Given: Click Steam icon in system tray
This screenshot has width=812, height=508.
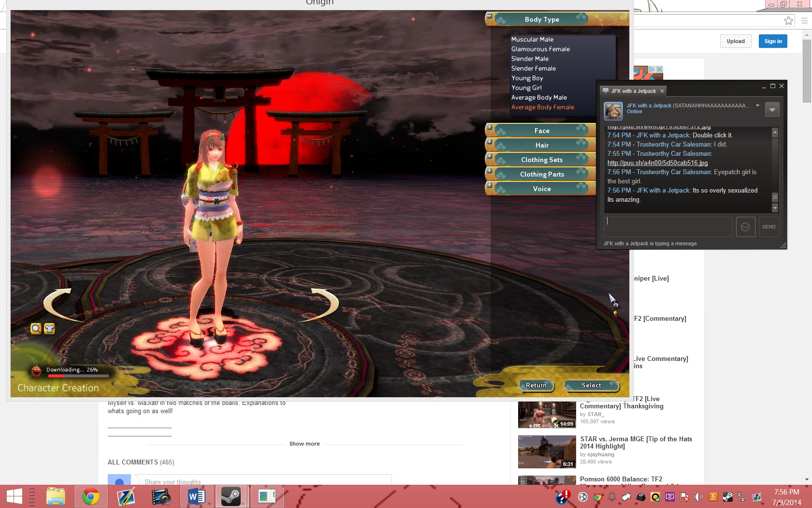Looking at the screenshot, I should 727,497.
